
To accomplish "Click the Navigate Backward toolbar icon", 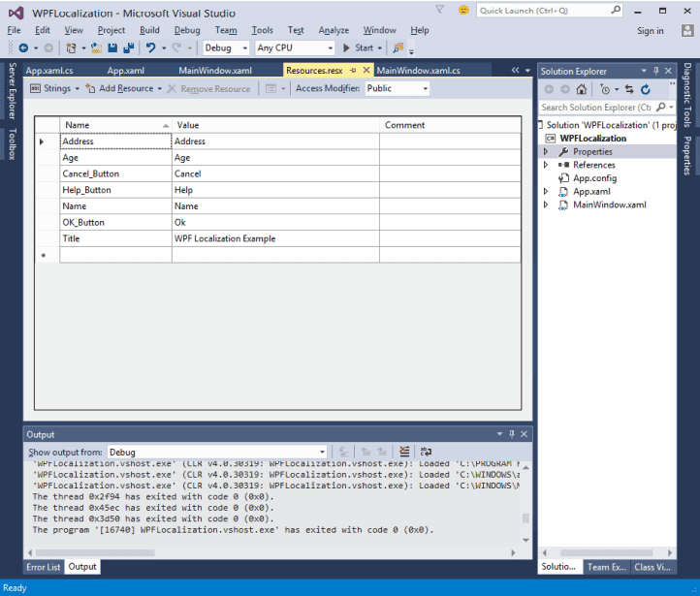I will click(x=23, y=47).
